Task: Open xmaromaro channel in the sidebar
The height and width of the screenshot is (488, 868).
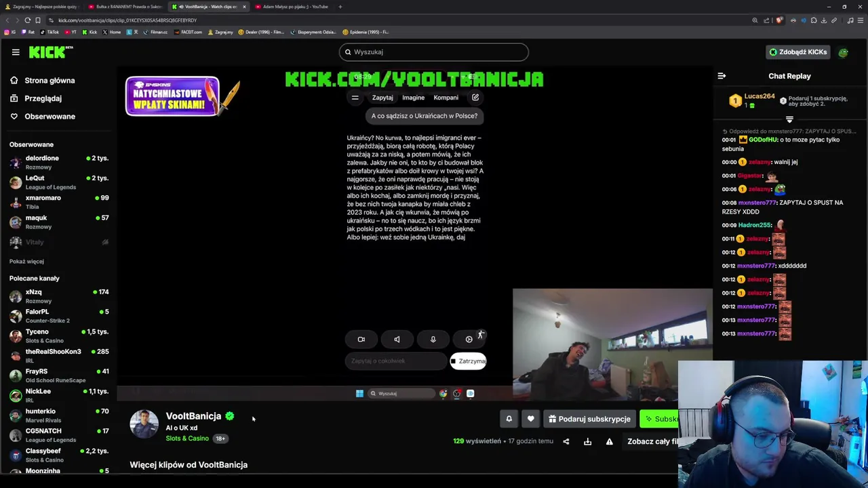Action: [58, 201]
